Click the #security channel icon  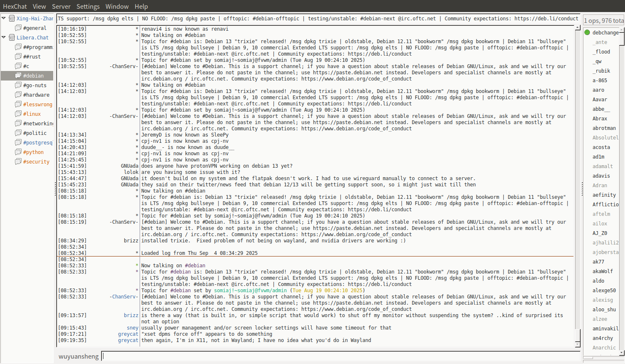click(18, 161)
